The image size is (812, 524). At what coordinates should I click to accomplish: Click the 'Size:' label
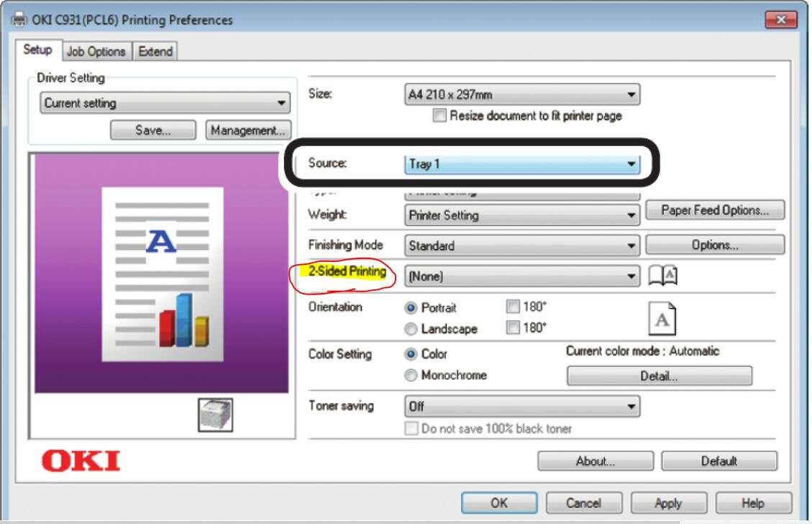tap(320, 94)
